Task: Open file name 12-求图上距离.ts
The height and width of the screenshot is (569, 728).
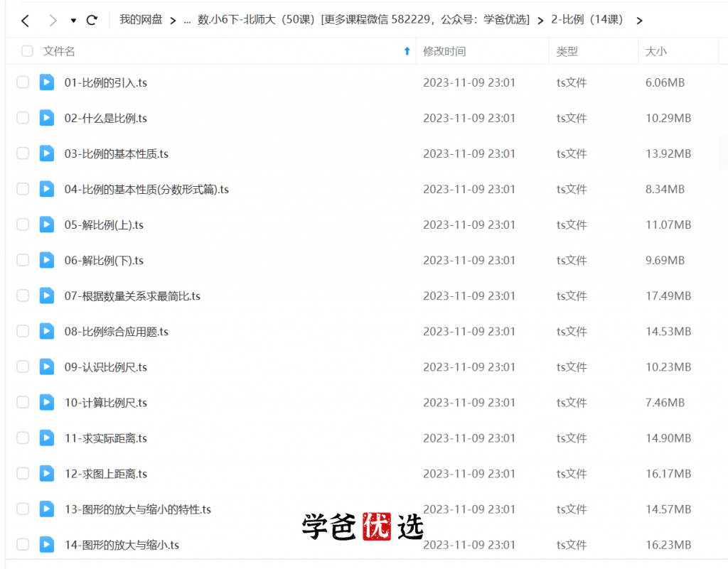Action: click(x=106, y=474)
